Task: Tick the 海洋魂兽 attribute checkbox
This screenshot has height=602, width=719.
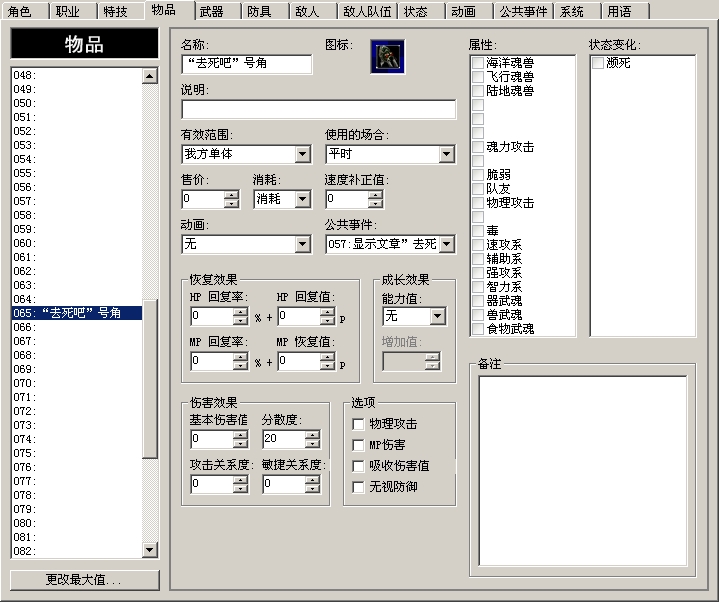Action: click(478, 63)
